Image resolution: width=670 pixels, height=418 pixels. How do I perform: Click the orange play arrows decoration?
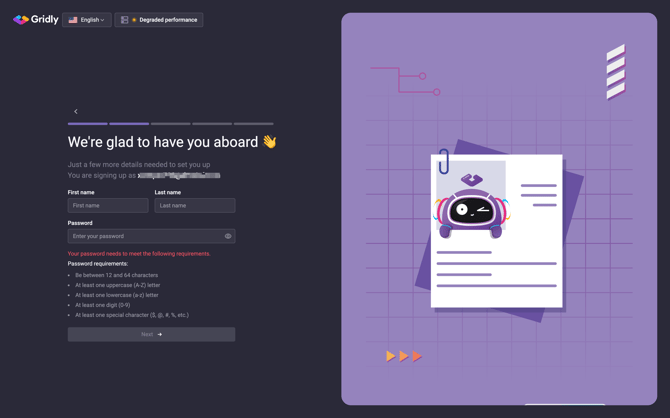(x=403, y=356)
